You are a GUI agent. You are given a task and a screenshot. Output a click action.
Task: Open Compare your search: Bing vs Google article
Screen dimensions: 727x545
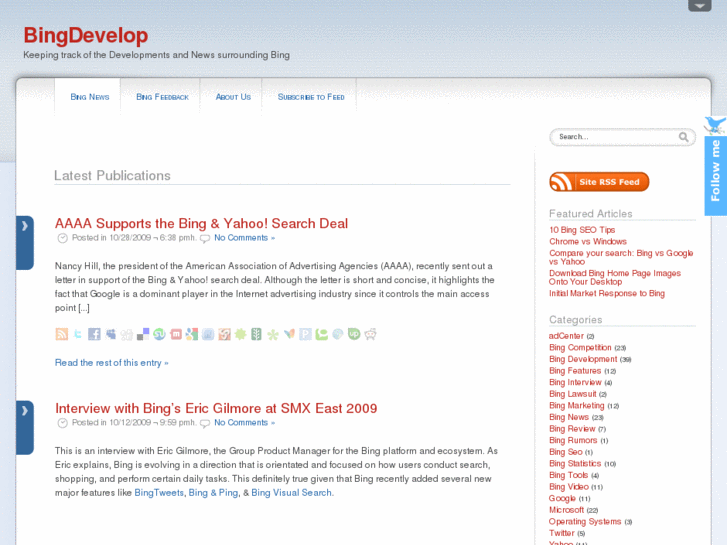pos(621,257)
